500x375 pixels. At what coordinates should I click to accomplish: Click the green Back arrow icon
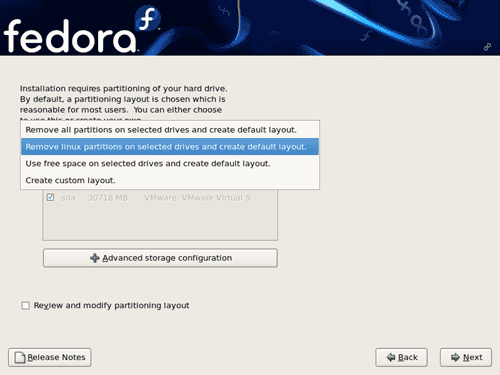click(391, 357)
